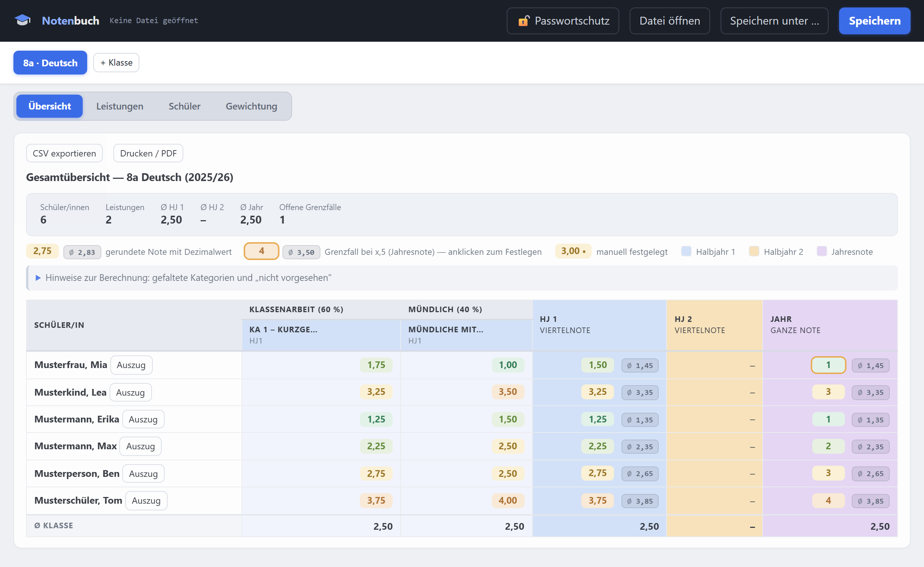Open Auszug for Musterfrau, Mia
The image size is (924, 567).
click(x=131, y=365)
